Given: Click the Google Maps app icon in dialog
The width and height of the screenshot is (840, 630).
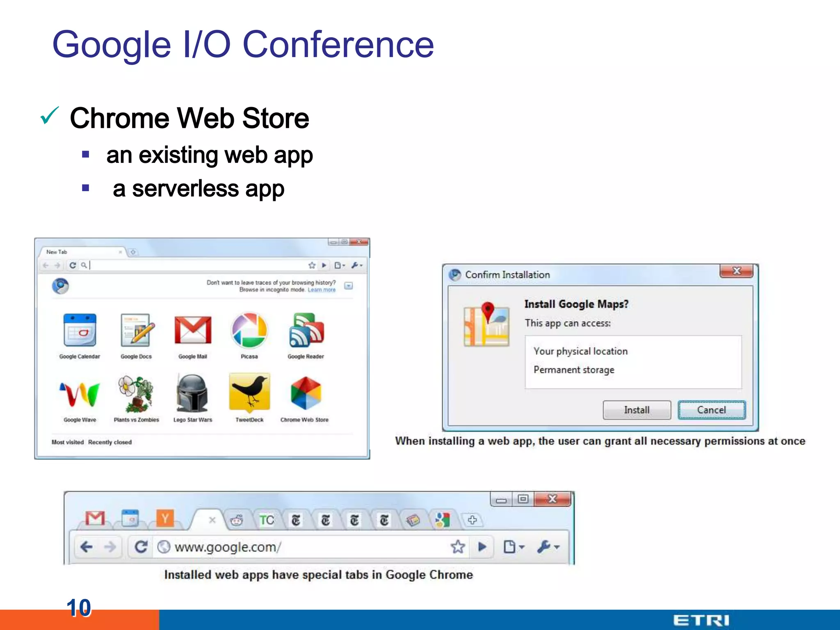Looking at the screenshot, I should tap(486, 324).
